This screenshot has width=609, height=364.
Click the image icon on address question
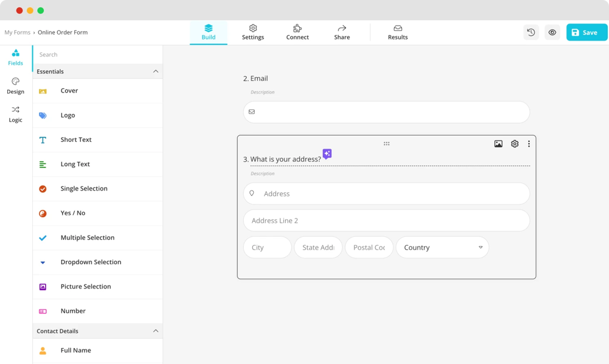tap(498, 144)
